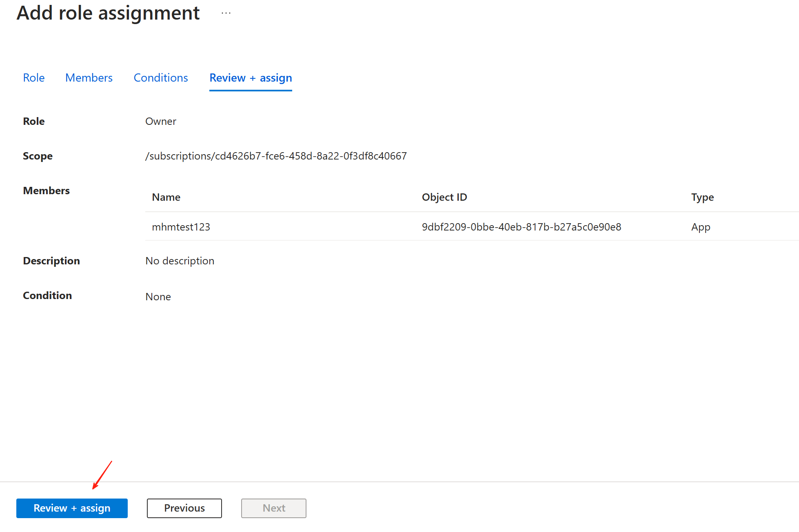Click the Name column header
This screenshot has width=799, height=532.
pyautogui.click(x=166, y=197)
